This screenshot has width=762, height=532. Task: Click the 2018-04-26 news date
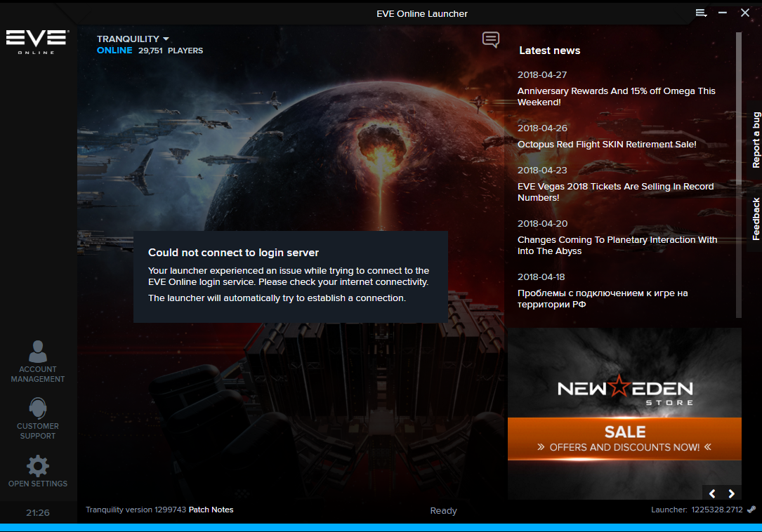pos(542,128)
